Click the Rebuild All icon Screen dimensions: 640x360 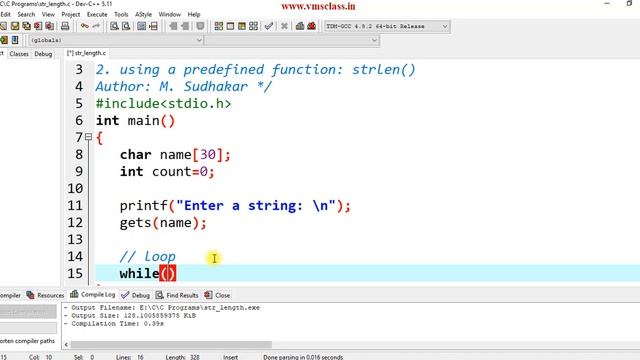pos(253,26)
